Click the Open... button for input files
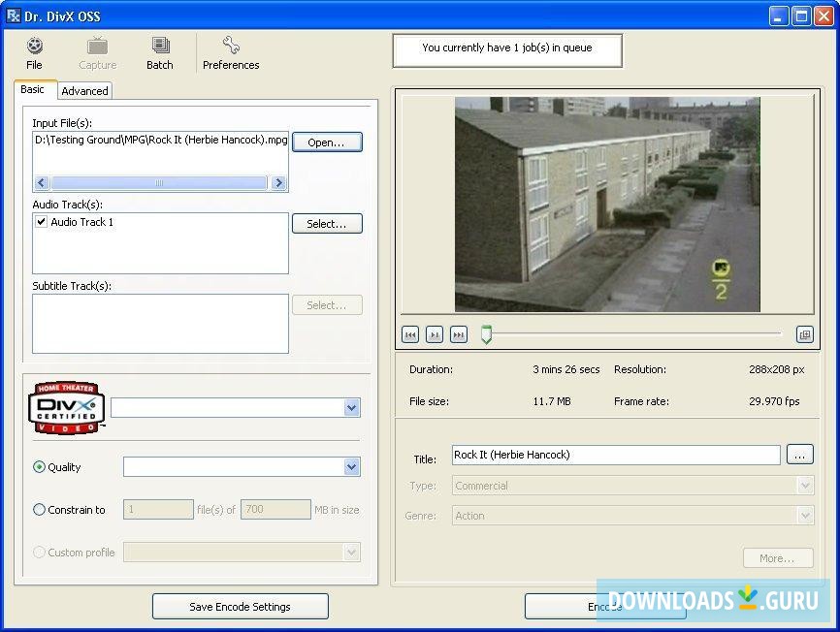The width and height of the screenshot is (840, 632). pos(327,142)
